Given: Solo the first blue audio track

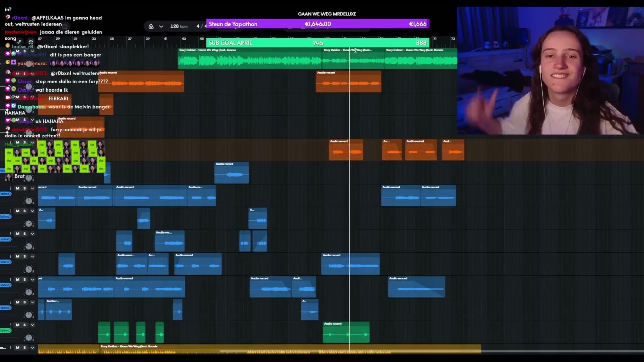Looking at the screenshot, I should pyautogui.click(x=24, y=188).
